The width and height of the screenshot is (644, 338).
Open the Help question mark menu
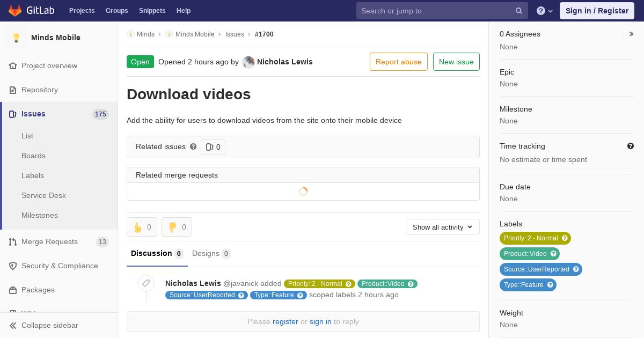pos(545,11)
